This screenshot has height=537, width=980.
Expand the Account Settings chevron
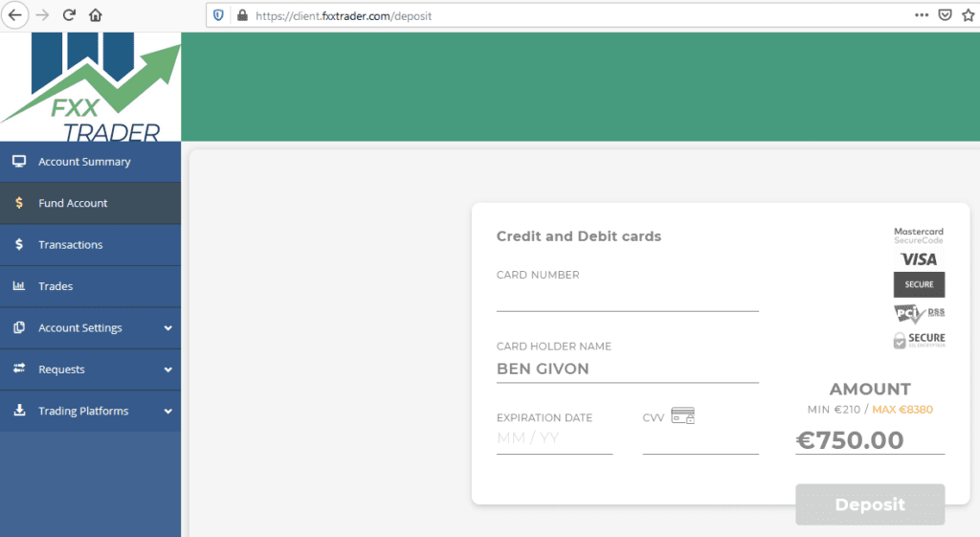click(167, 328)
